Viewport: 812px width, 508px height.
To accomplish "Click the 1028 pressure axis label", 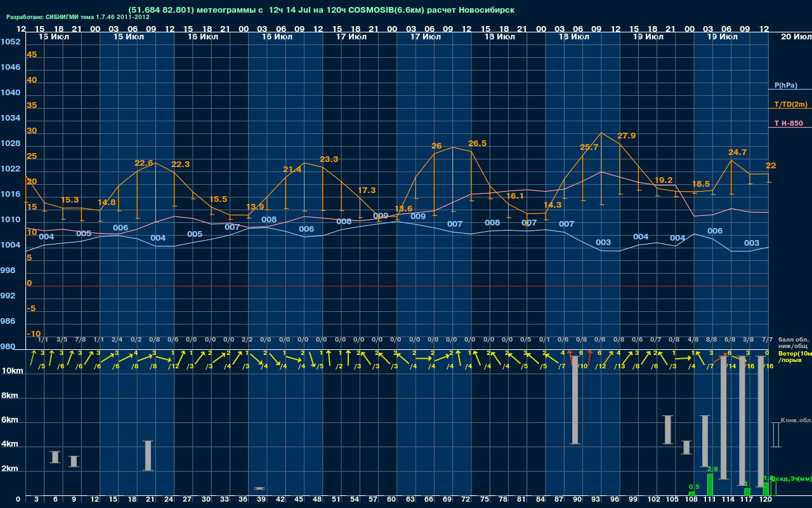I will coord(10,144).
